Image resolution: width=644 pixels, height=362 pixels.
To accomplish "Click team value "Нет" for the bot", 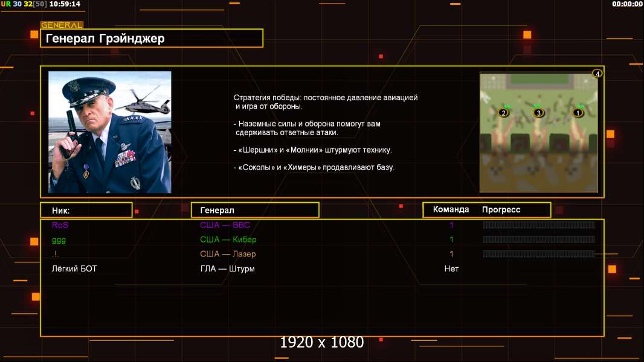I will coord(451,269).
